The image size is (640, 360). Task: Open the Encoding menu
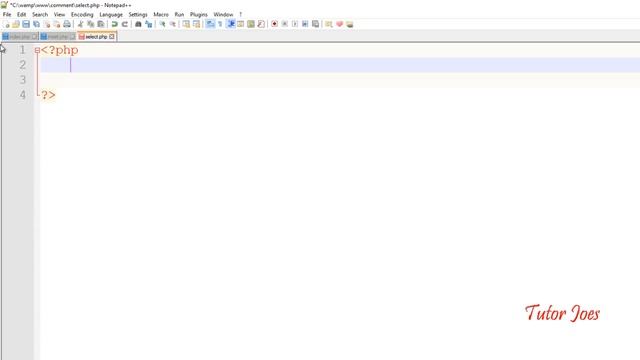[x=82, y=14]
